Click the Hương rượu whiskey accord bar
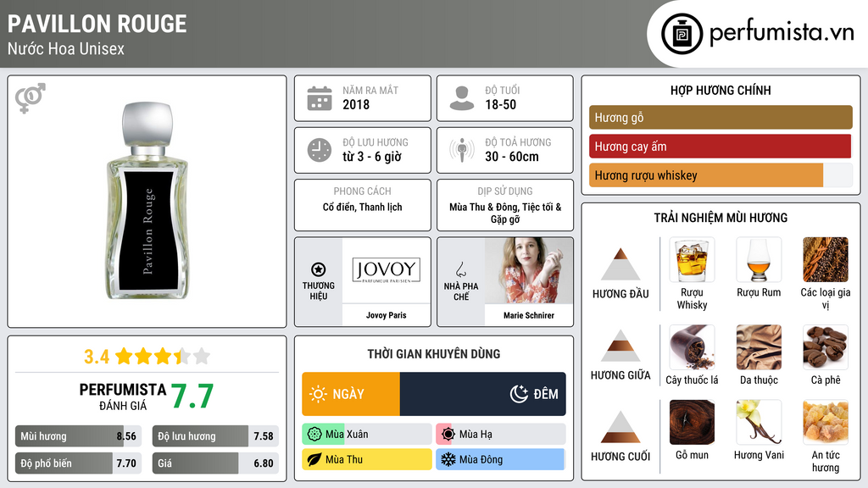The image size is (868, 488). click(x=721, y=175)
